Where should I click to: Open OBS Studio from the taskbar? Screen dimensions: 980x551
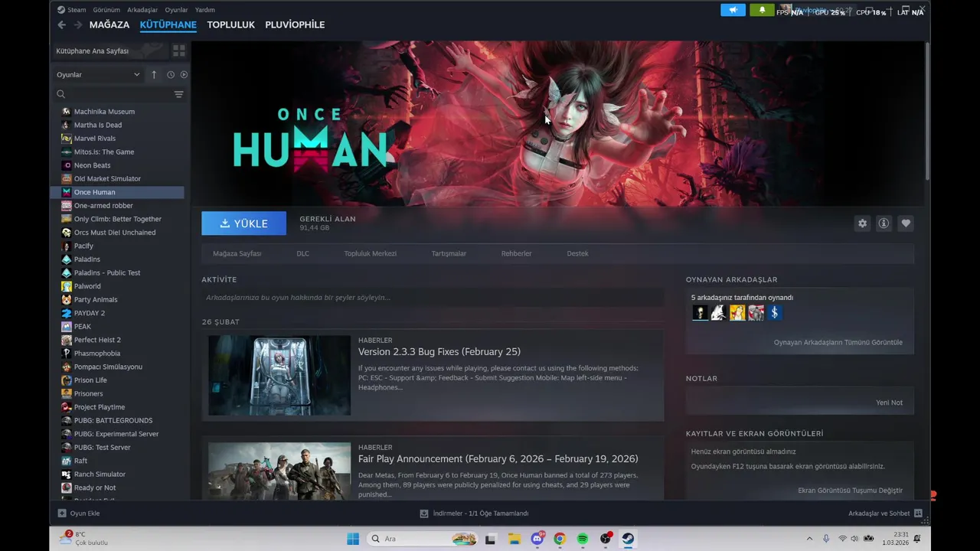pyautogui.click(x=606, y=539)
